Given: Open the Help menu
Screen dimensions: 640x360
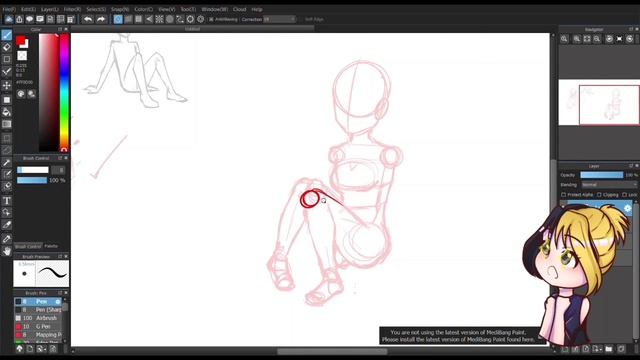Looking at the screenshot, I should 257,9.
